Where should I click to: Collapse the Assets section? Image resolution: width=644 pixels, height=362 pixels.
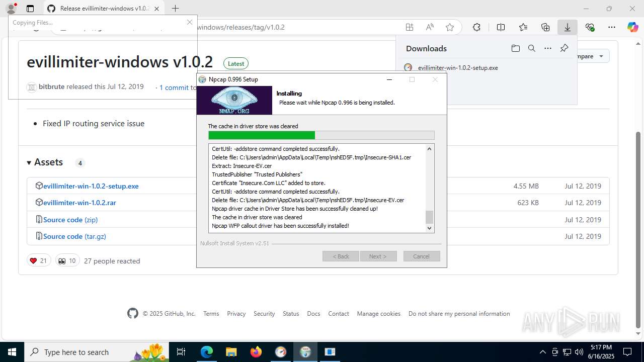click(45, 162)
